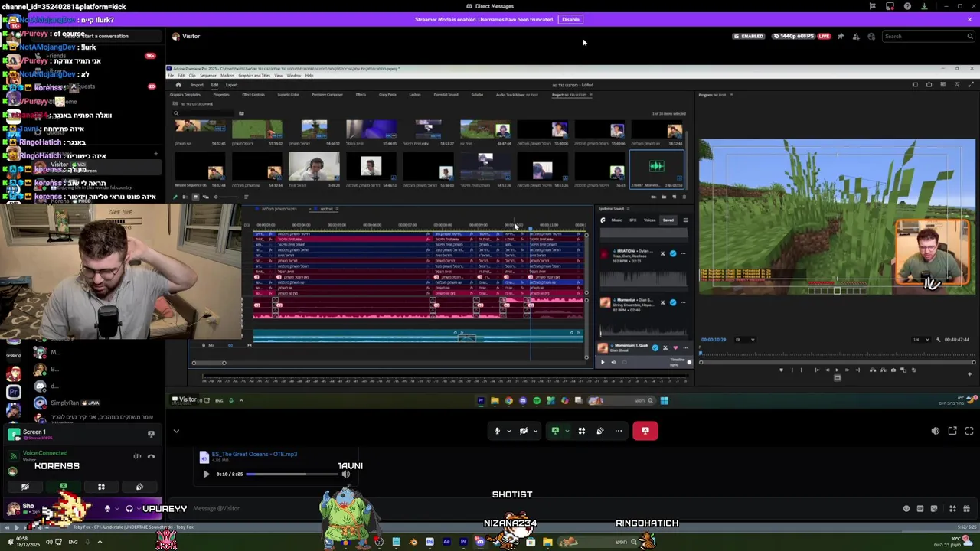Image resolution: width=980 pixels, height=551 pixels.
Task: Stop streaming Screen 1
Action: click(x=151, y=434)
